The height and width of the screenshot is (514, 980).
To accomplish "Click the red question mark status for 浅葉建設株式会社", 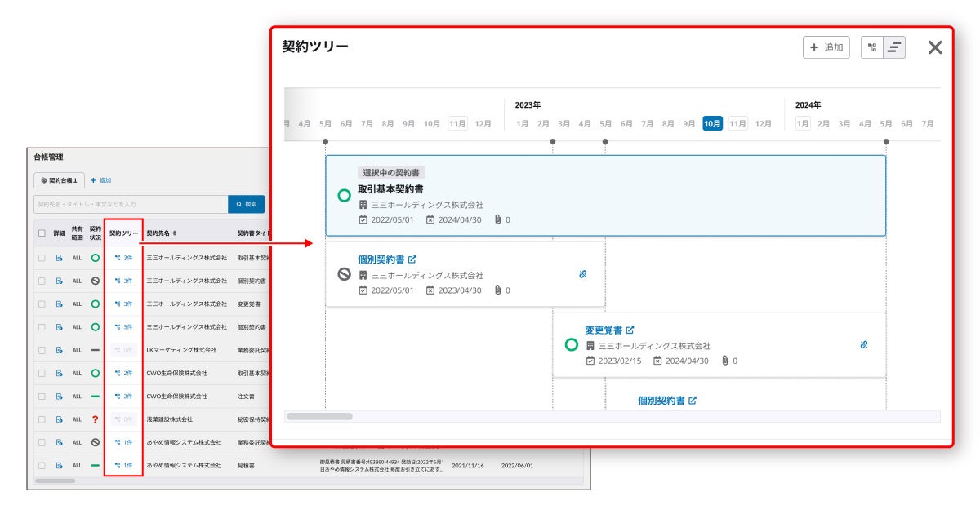I will pyautogui.click(x=96, y=419).
